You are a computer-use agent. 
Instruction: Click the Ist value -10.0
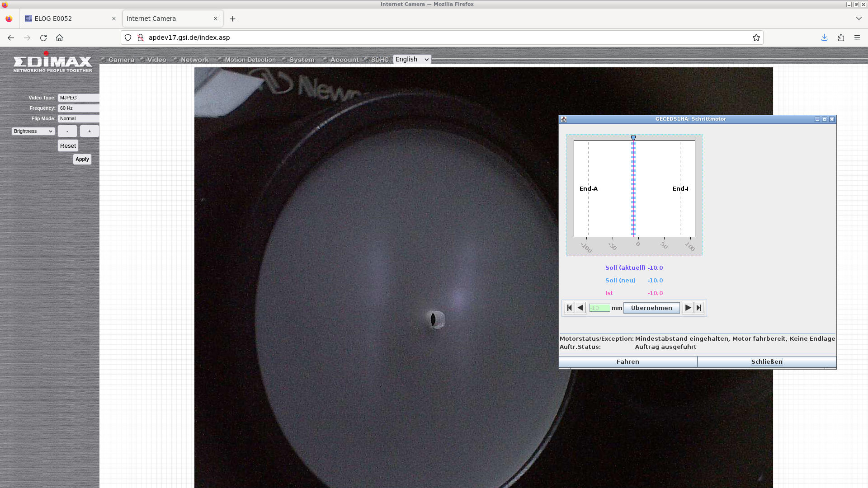pyautogui.click(x=655, y=293)
